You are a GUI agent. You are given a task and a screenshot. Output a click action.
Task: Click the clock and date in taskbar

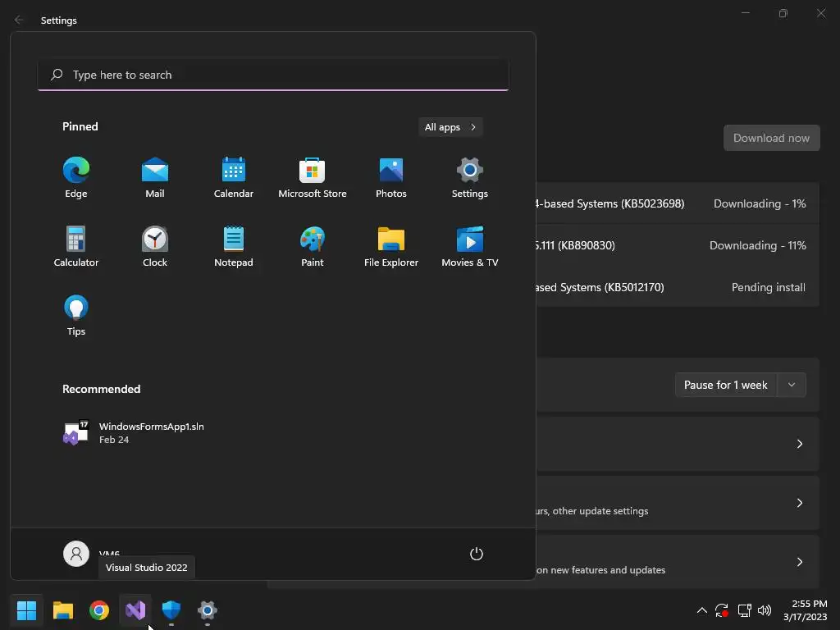805,610
